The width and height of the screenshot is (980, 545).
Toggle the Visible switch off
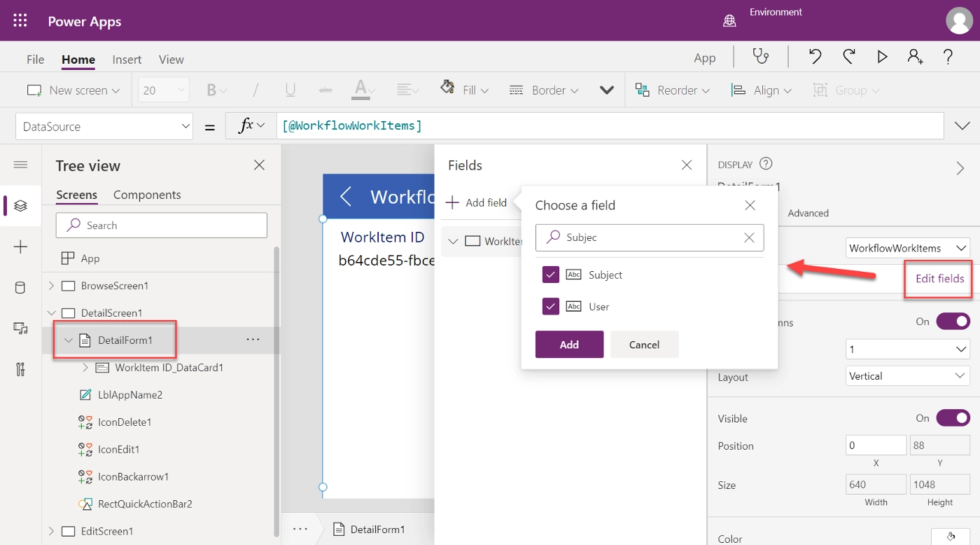point(953,418)
